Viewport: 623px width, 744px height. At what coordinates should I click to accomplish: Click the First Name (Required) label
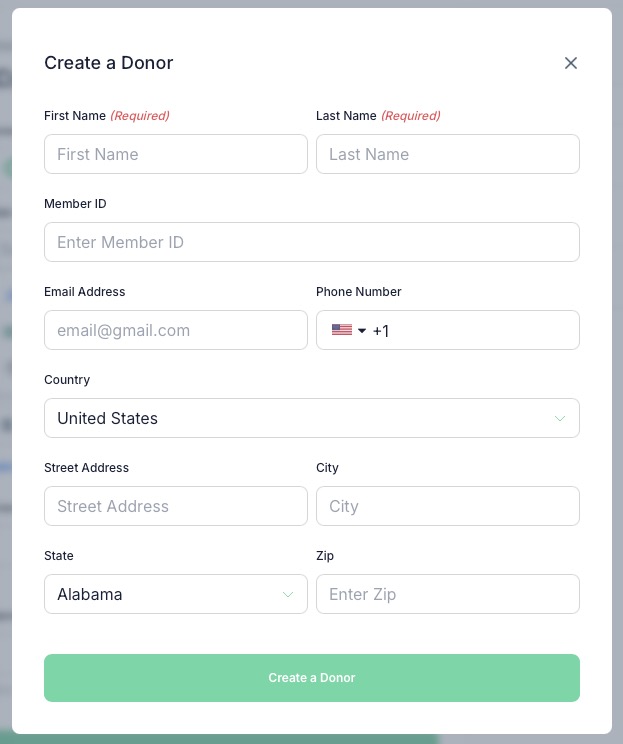tap(107, 116)
